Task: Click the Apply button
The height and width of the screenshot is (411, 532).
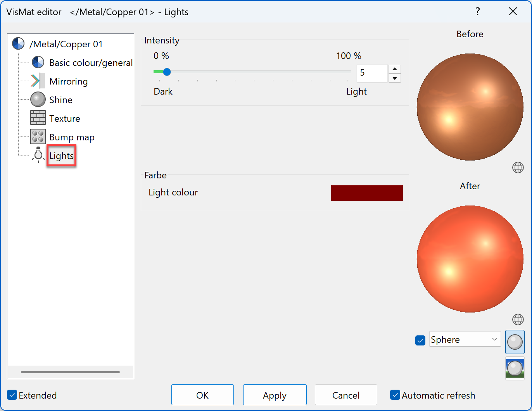Action: pos(275,395)
